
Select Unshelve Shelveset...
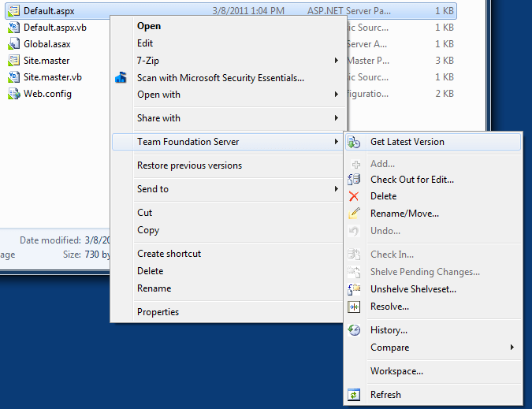point(433,289)
